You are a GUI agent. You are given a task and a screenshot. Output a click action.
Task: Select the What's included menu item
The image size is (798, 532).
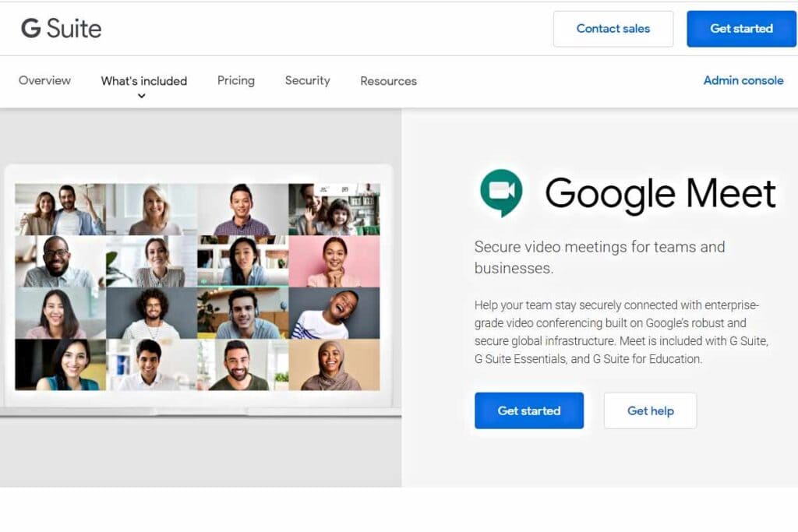pos(144,81)
